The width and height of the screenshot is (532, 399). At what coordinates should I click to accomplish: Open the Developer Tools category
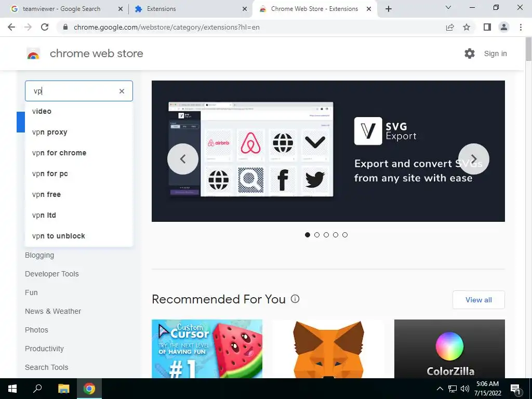tap(51, 274)
